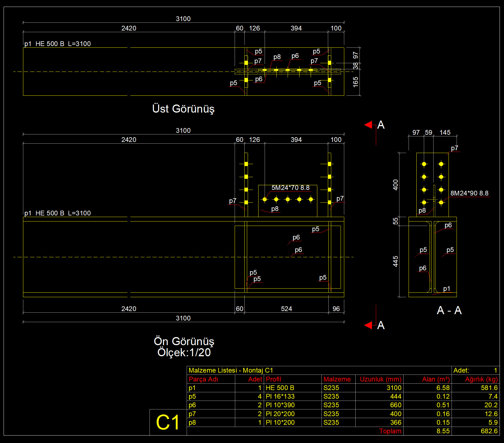This screenshot has width=504, height=443.
Task: Click the '12.6' weight value
Action: tap(491, 414)
